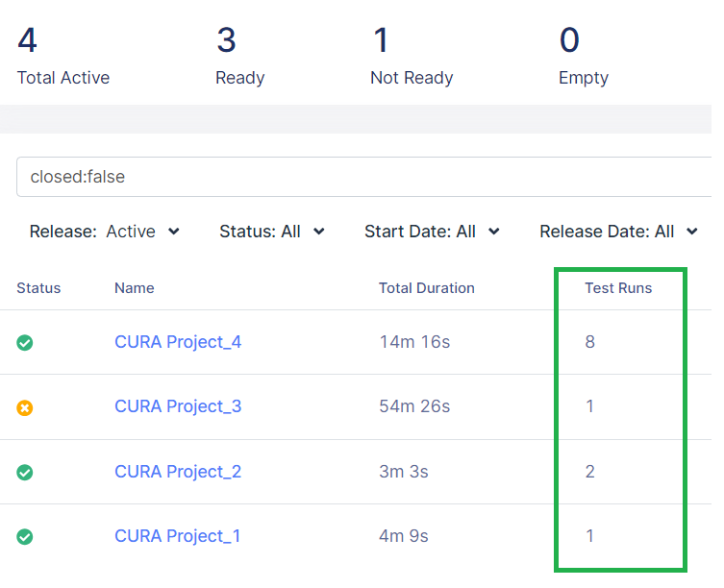Sort by the Test Runs column header
Viewport: 724px width, 588px height.
tap(618, 288)
